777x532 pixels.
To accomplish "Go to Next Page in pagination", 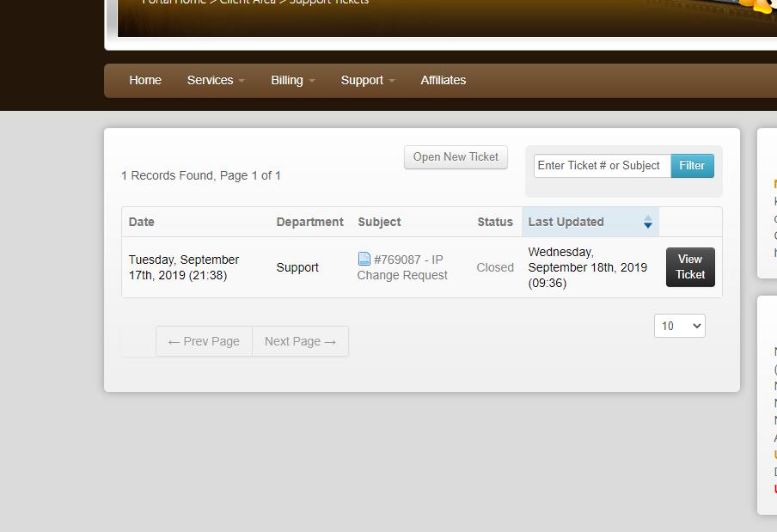I will click(x=300, y=341).
